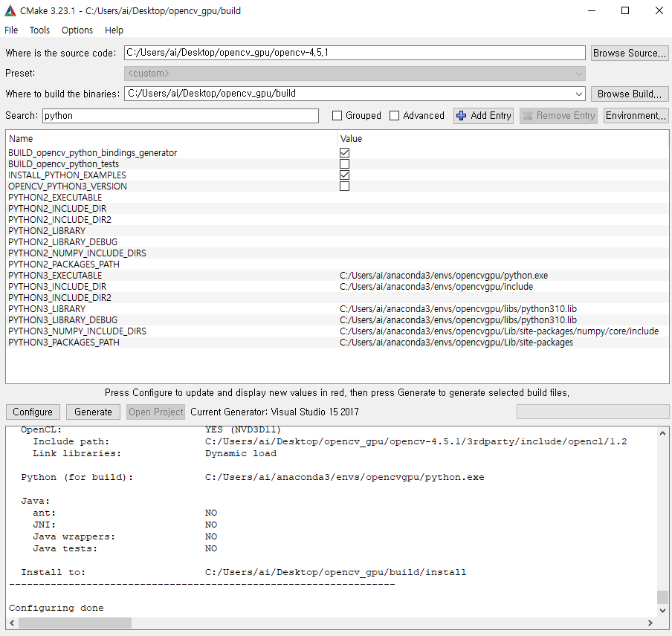Open the Environment settings button

[636, 116]
